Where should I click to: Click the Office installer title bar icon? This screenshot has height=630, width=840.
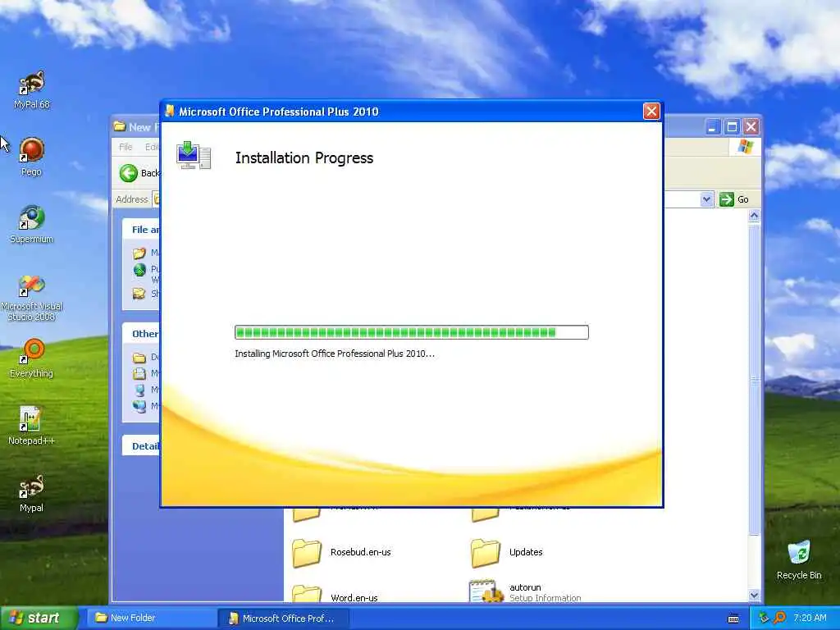170,111
